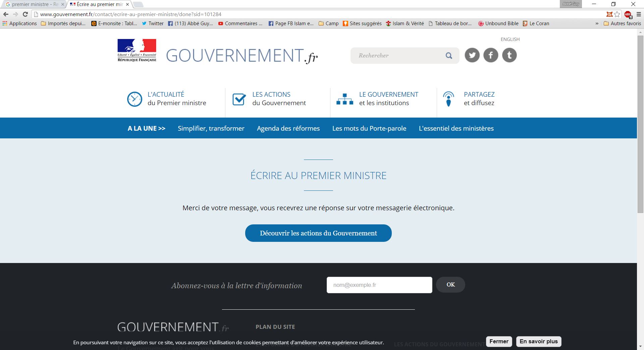Open LES ACTIONS du Gouvernement menu

[x=279, y=99]
